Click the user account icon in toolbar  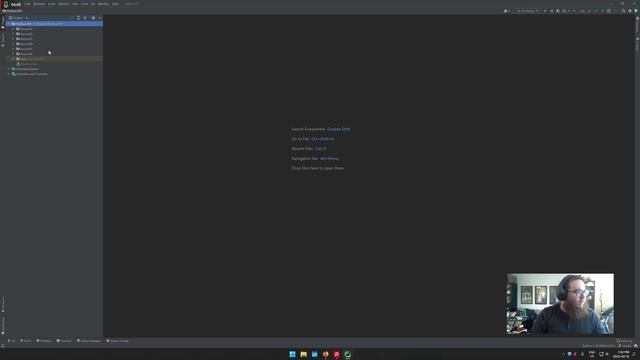pyautogui.click(x=506, y=11)
